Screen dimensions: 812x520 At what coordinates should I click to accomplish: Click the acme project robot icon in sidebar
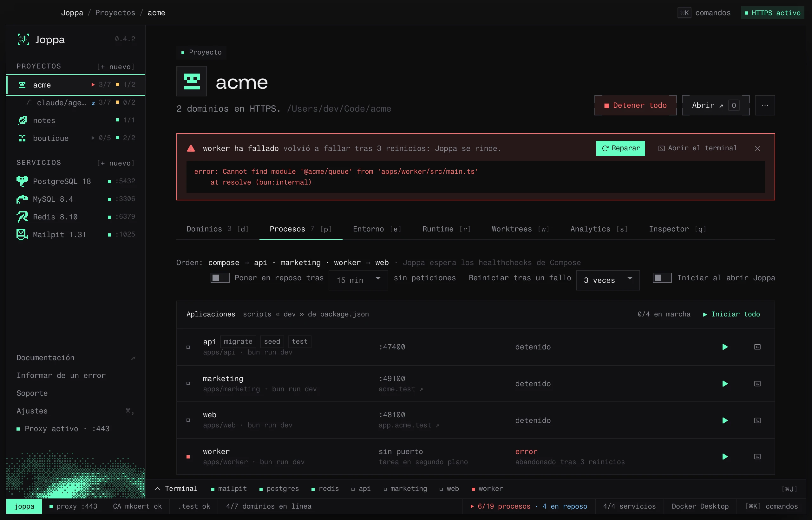(22, 85)
